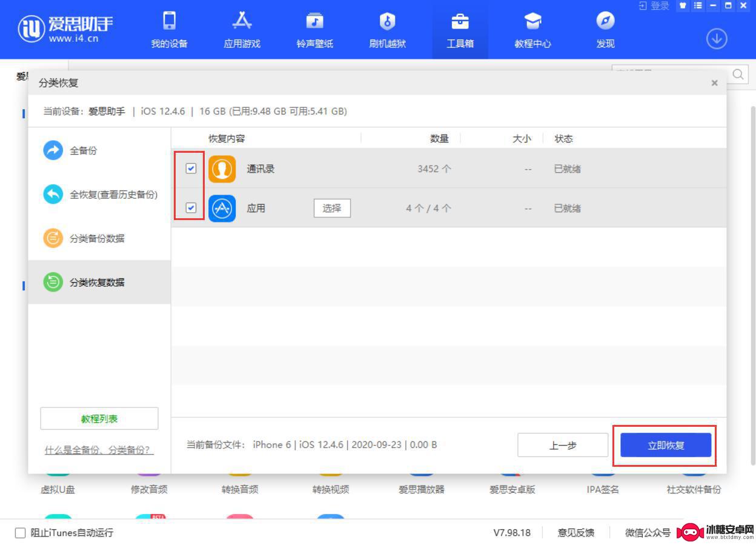This screenshot has height=545, width=756.
Task: Click the 恢复内容 column header
Action: click(227, 139)
